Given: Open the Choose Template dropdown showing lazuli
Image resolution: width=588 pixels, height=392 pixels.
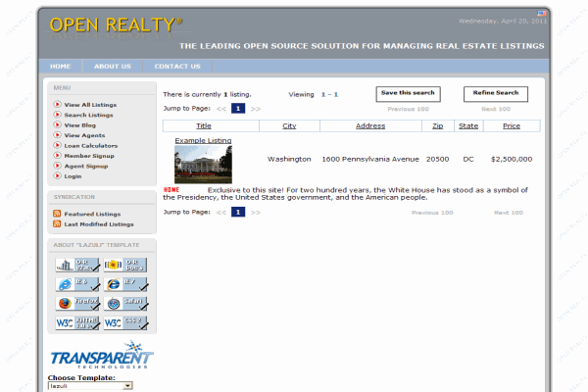Looking at the screenshot, I should pos(90,385).
